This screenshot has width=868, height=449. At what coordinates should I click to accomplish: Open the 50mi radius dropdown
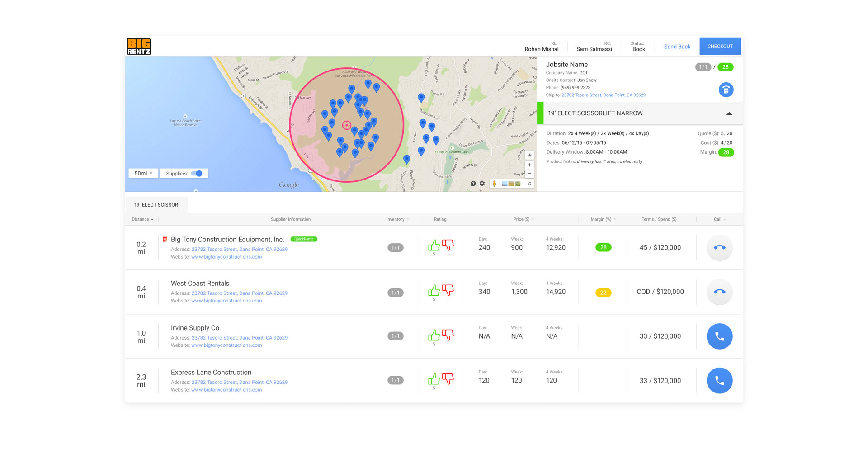coord(143,173)
